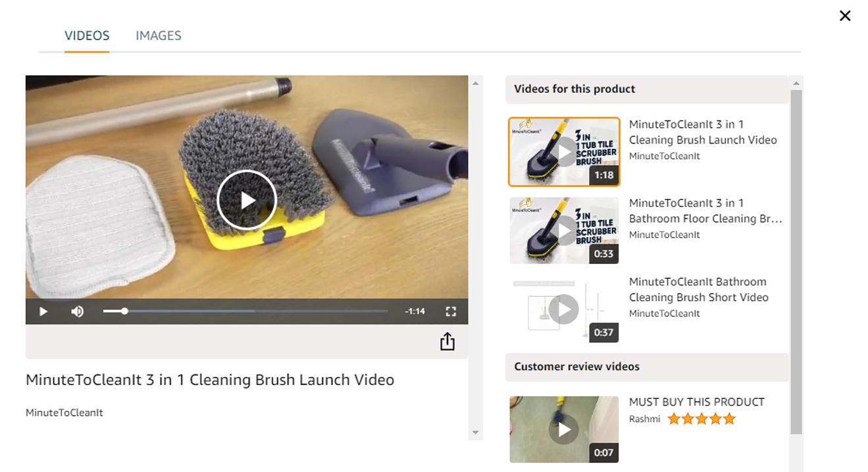This screenshot has width=868, height=472.
Task: Play Rashmi's 0:07 customer review video
Action: [564, 429]
